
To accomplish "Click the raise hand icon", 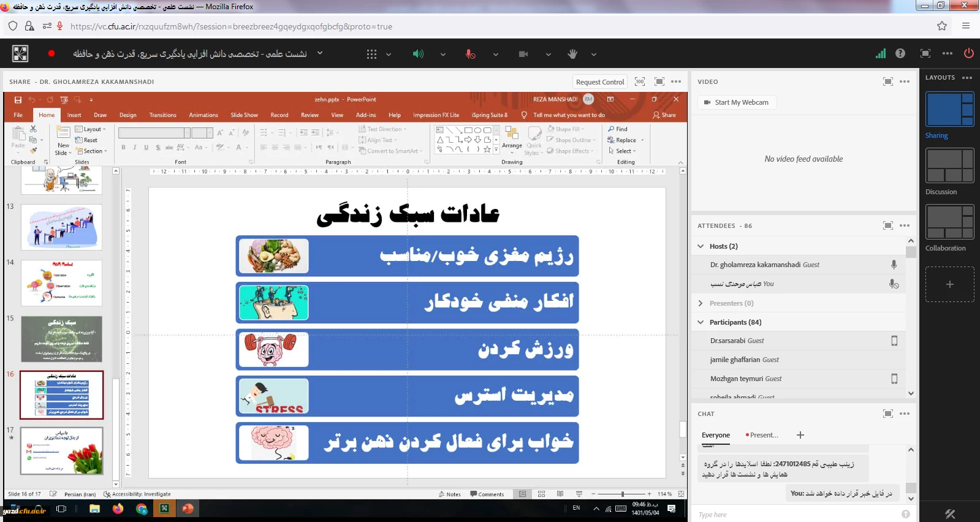I will 572,54.
